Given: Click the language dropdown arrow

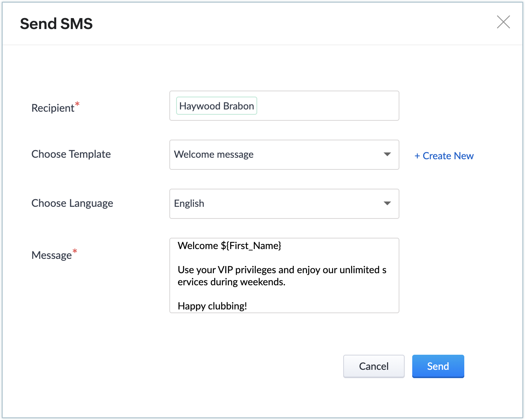Looking at the screenshot, I should (x=387, y=203).
